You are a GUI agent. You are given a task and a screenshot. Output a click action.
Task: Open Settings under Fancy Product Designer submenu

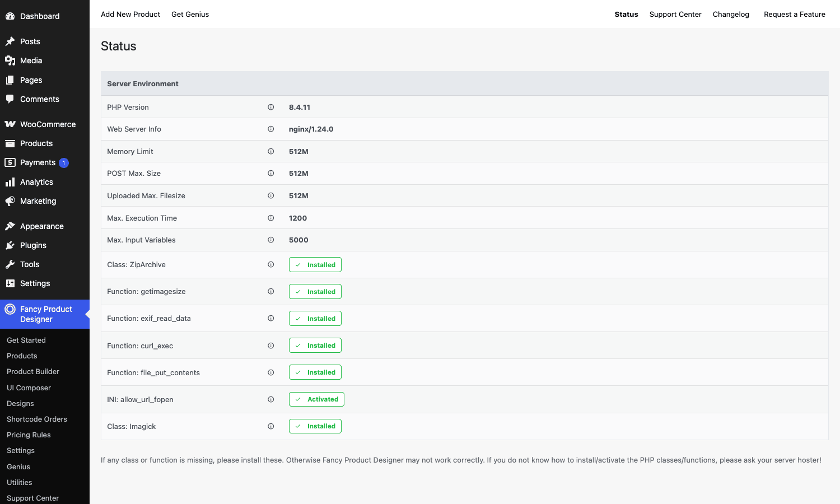point(21,450)
